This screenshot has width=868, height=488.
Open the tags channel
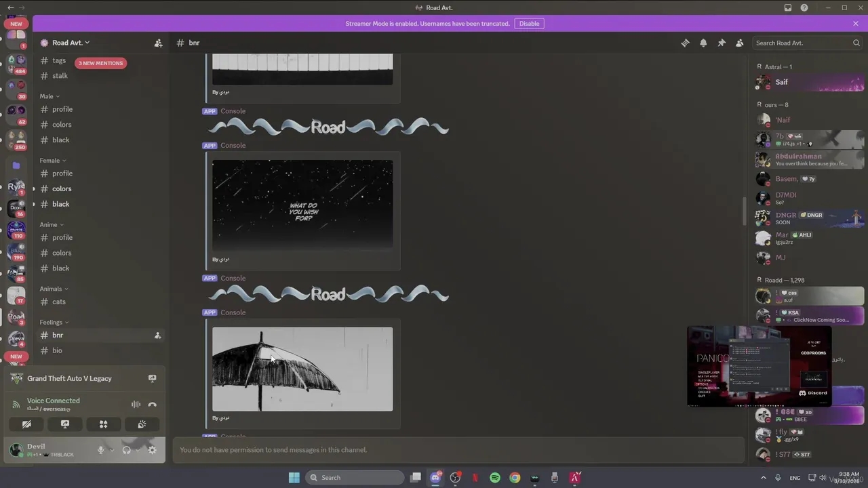tap(100, 60)
